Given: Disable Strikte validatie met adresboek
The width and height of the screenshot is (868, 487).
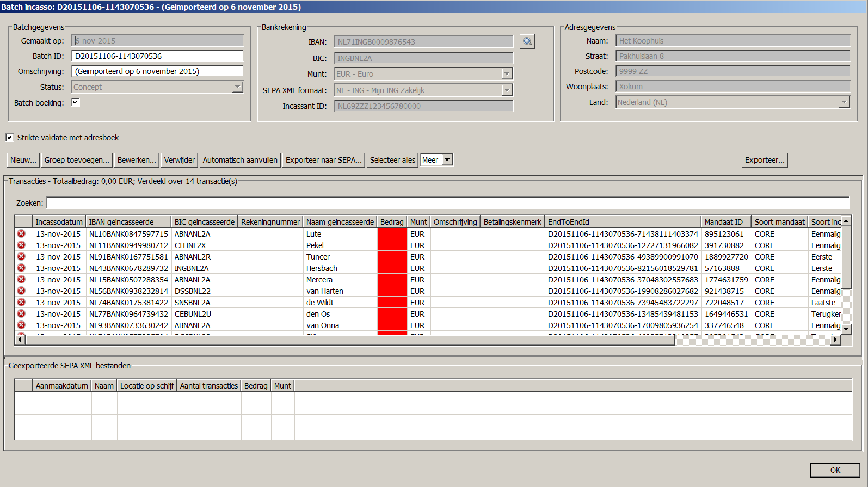Looking at the screenshot, I should pos(10,138).
